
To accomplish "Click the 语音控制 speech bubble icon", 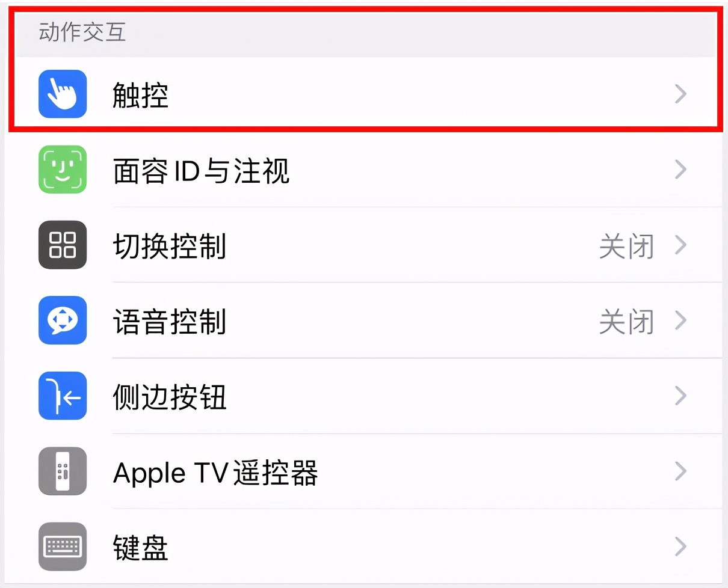I will tap(63, 321).
